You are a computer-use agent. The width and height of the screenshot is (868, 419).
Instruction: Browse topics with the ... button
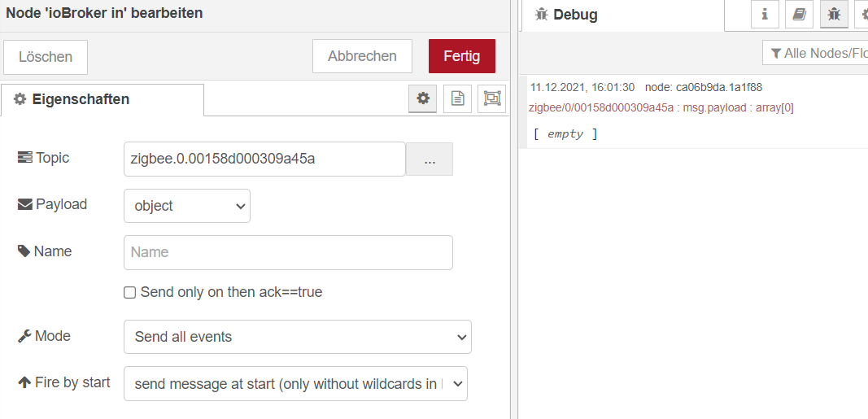[430, 159]
